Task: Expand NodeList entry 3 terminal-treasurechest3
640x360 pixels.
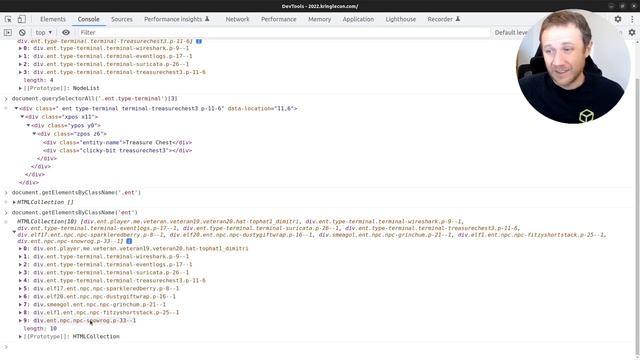Action: click(x=20, y=72)
